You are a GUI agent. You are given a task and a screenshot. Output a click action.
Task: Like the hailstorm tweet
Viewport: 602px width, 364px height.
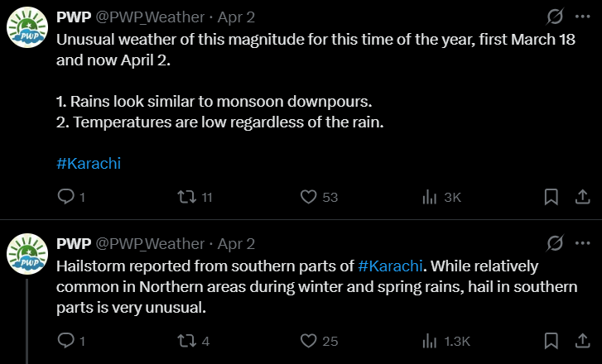309,341
